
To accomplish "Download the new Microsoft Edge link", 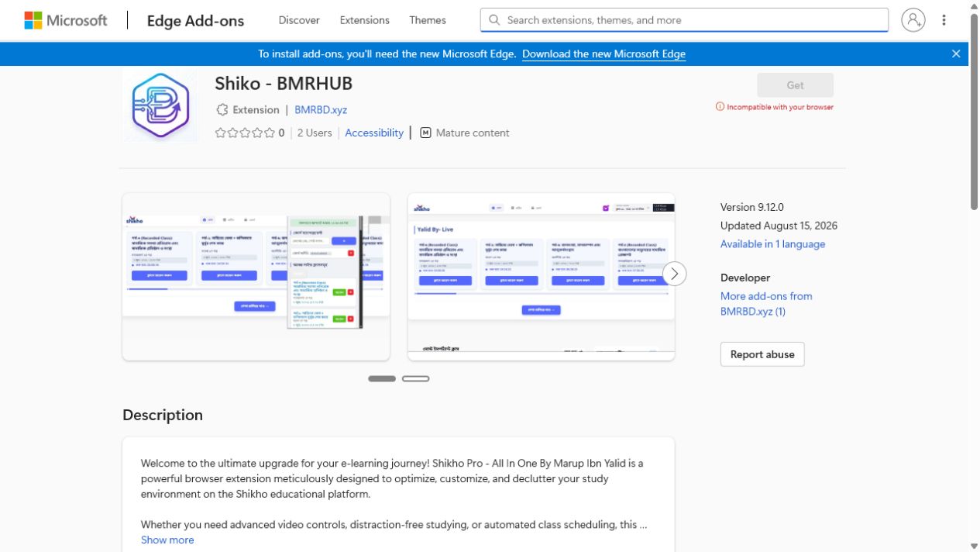I will click(603, 53).
